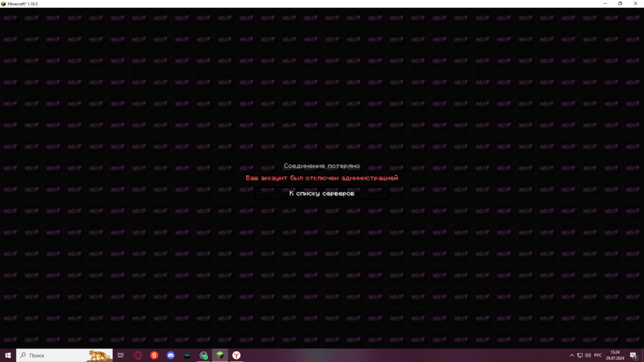Close the Minecraft 1.16.5 window

[x=636, y=4]
